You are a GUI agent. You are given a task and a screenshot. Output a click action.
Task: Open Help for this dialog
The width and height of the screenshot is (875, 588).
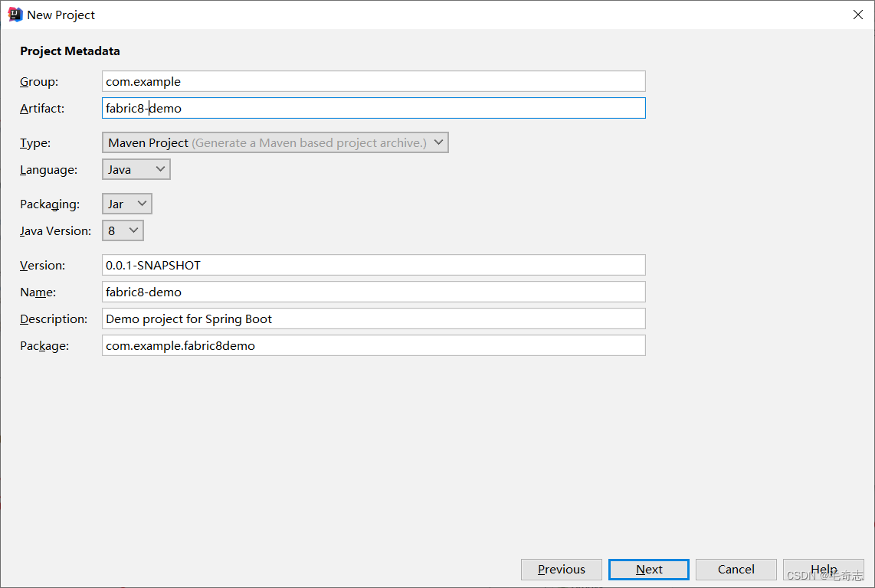(824, 569)
